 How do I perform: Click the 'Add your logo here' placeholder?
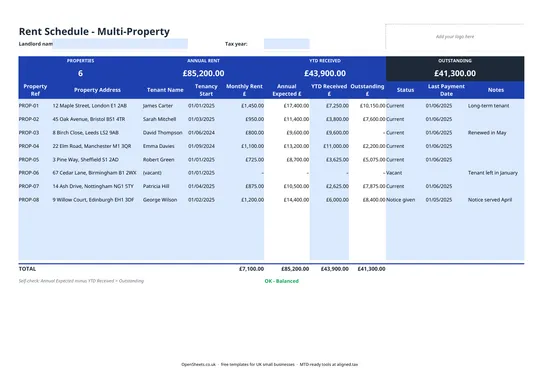point(455,37)
